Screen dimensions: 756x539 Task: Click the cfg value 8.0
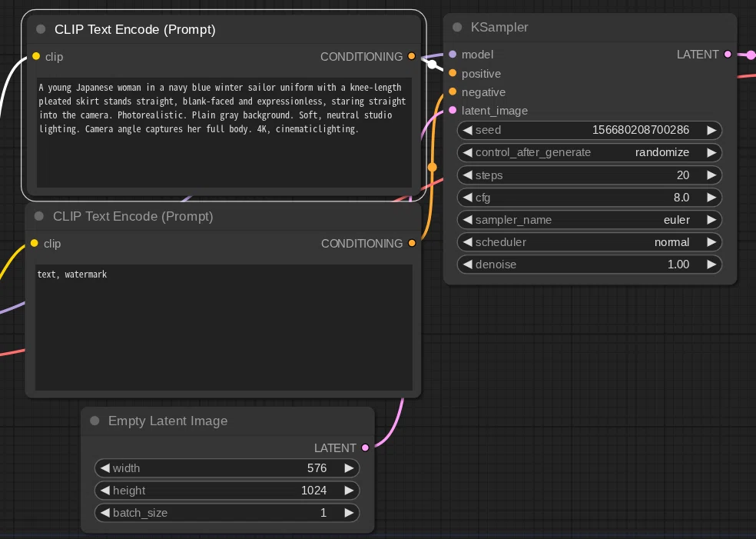681,198
